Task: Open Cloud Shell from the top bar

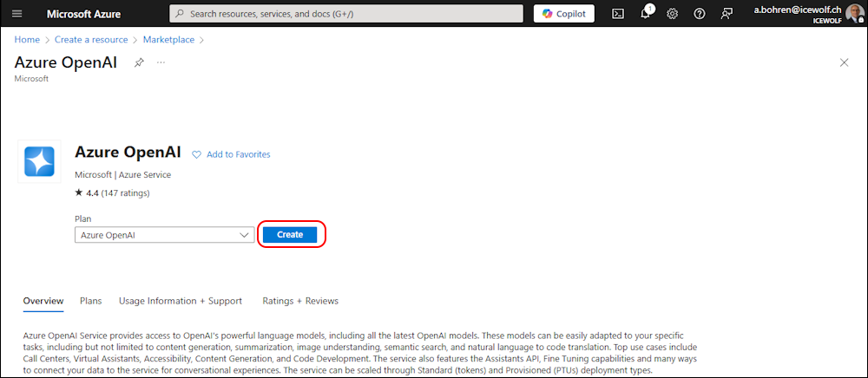Action: tap(618, 14)
